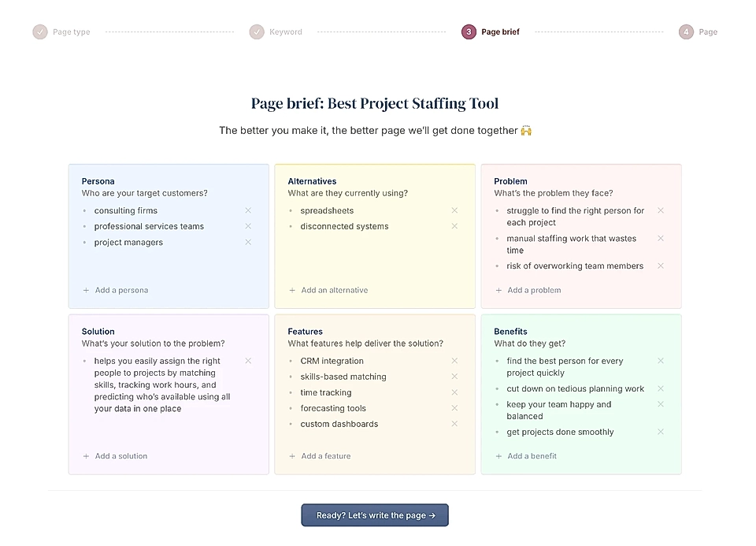The image size is (756, 546).
Task: Remove "professional services teams" persona
Action: pyautogui.click(x=248, y=226)
